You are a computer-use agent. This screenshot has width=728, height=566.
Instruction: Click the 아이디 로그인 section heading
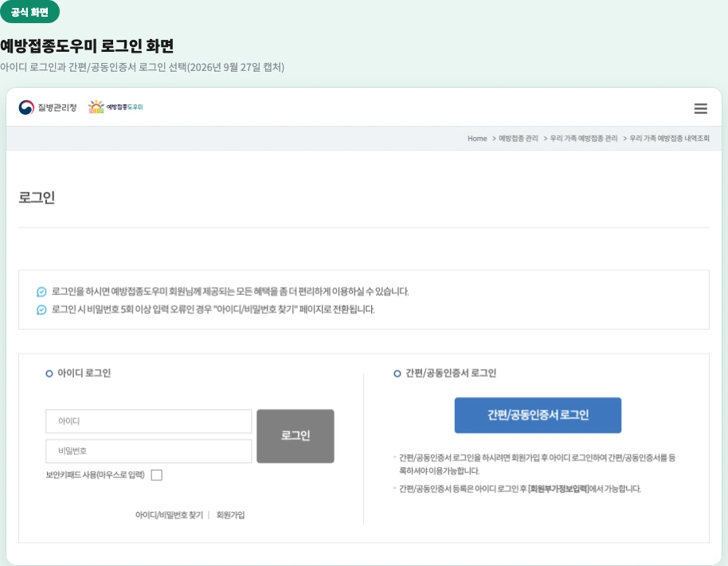(x=84, y=373)
